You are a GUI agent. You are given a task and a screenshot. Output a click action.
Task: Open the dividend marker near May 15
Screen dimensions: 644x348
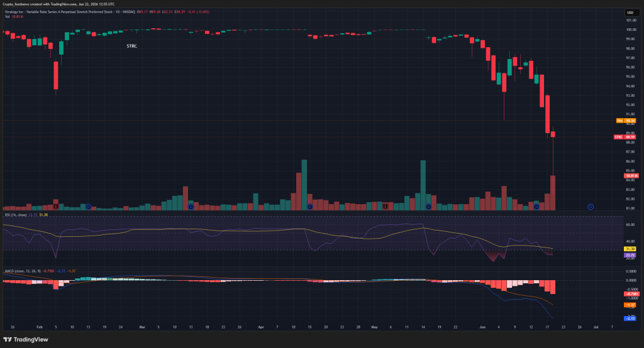[x=428, y=207]
